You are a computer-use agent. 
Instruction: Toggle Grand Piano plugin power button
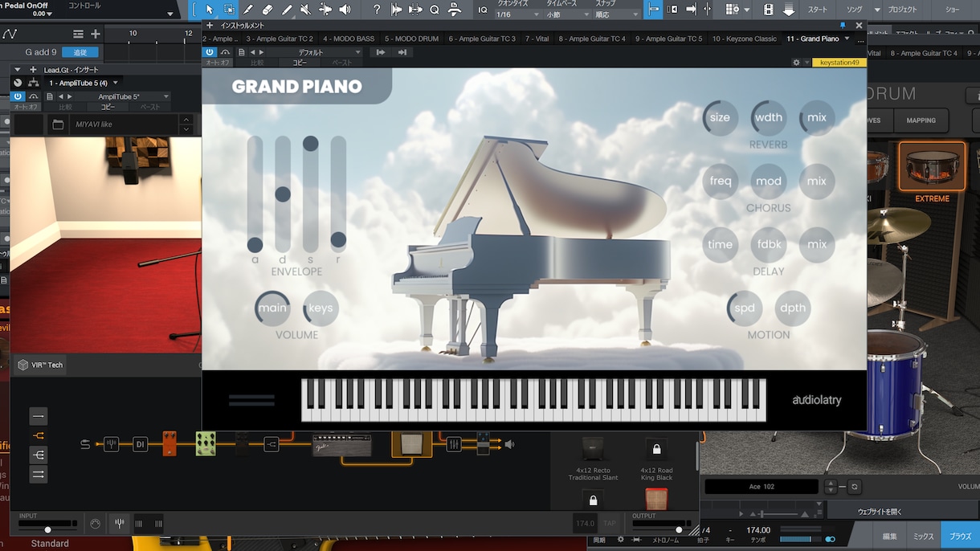pos(210,52)
